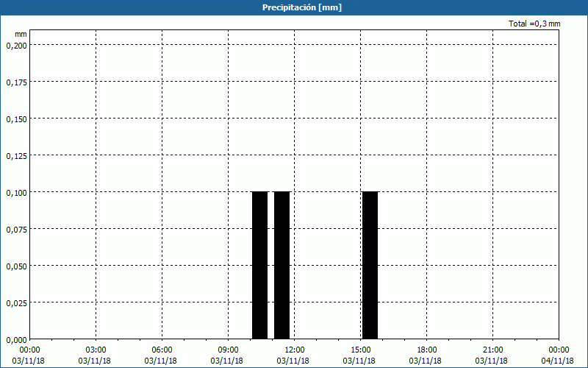This screenshot has height=368, width=588.
Task: Click the mm unit label on the y-axis
Action: [21, 34]
